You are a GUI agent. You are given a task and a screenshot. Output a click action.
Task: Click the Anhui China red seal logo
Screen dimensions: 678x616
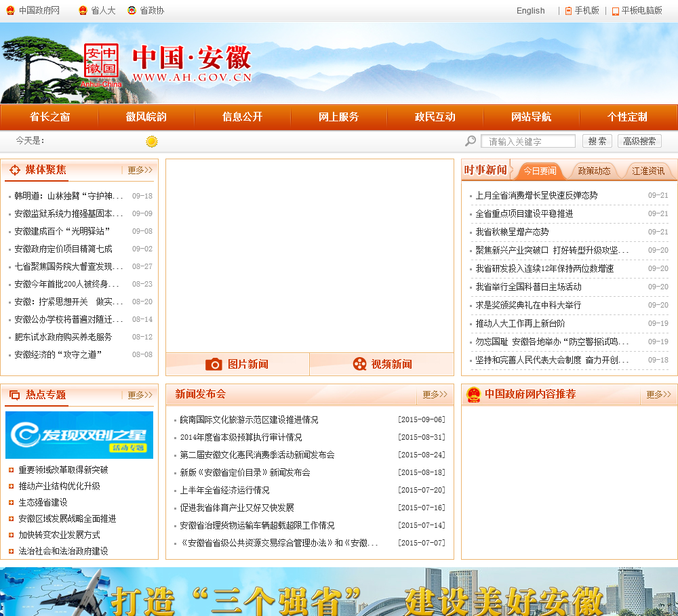pyautogui.click(x=101, y=61)
